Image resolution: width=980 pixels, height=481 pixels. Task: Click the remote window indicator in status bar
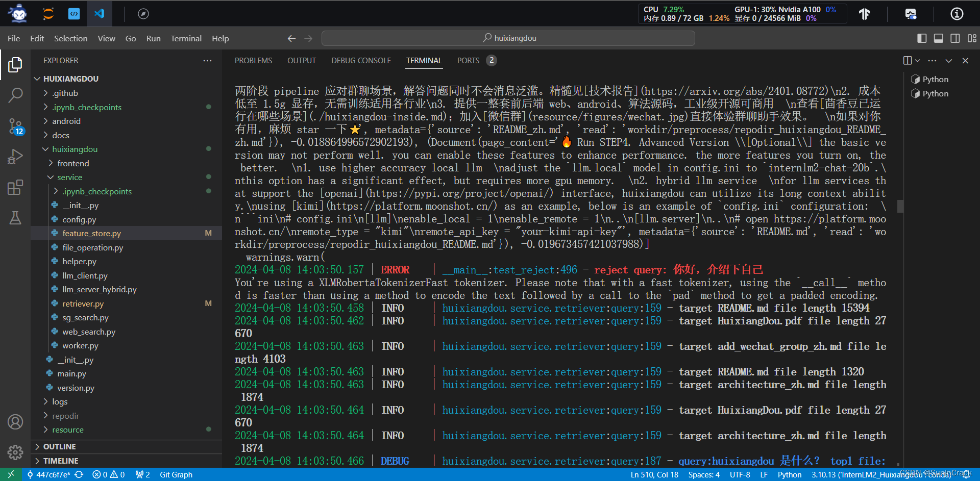[x=11, y=474]
